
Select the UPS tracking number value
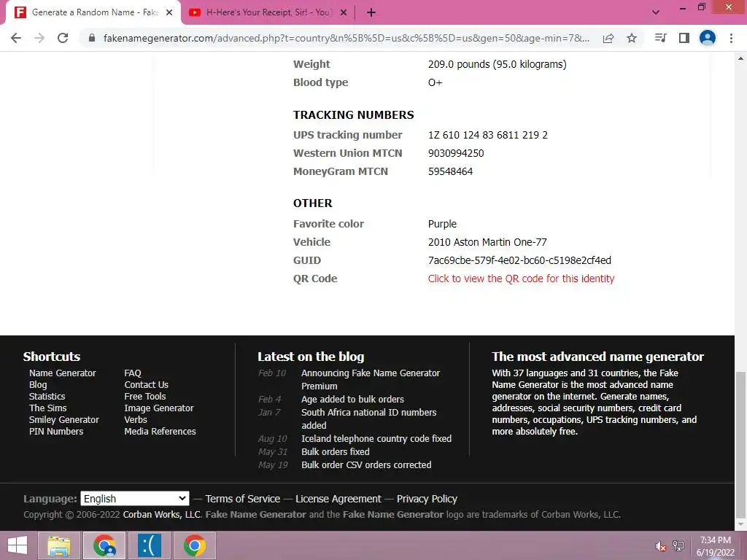coord(488,135)
